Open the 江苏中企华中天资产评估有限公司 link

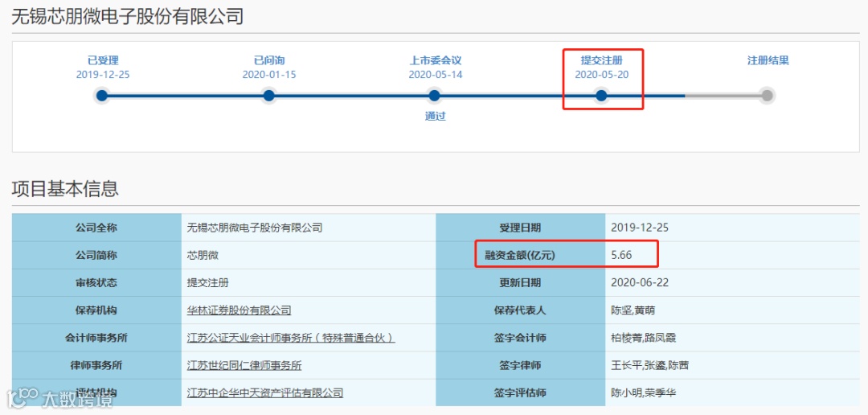(265, 393)
